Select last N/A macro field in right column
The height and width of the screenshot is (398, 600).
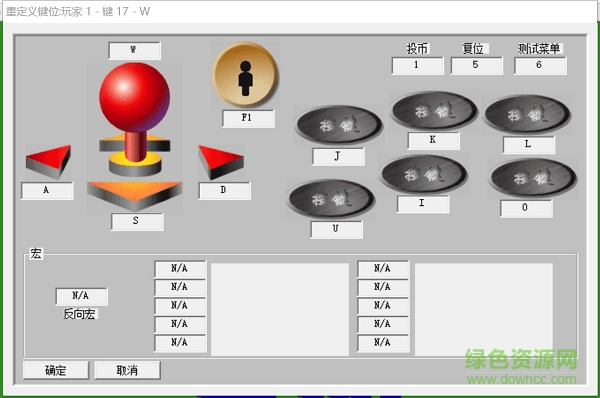(383, 343)
